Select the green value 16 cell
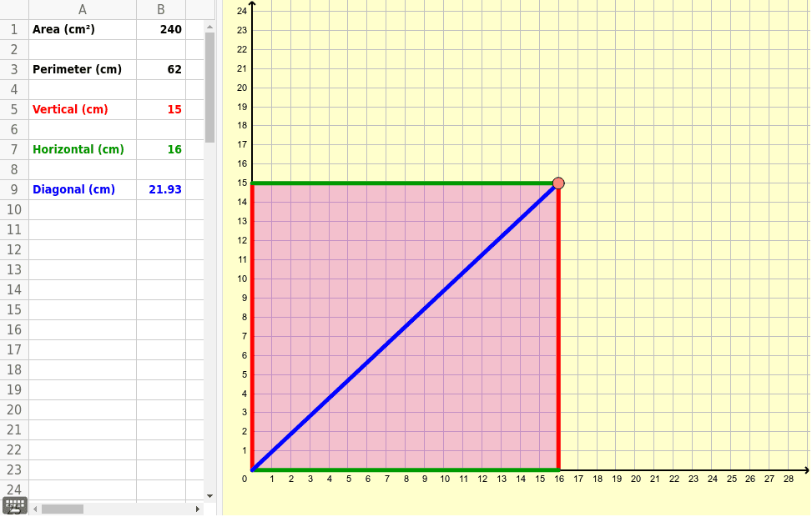The width and height of the screenshot is (812, 517). (x=161, y=149)
